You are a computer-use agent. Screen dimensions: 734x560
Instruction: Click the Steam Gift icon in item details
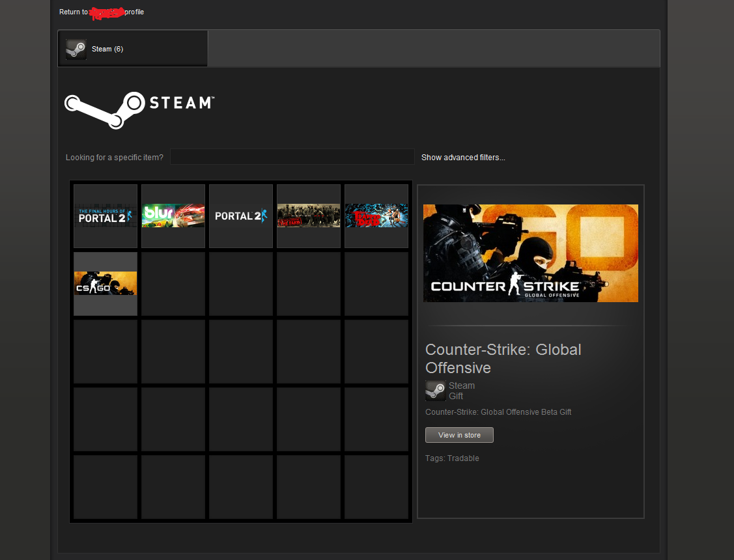pos(435,391)
